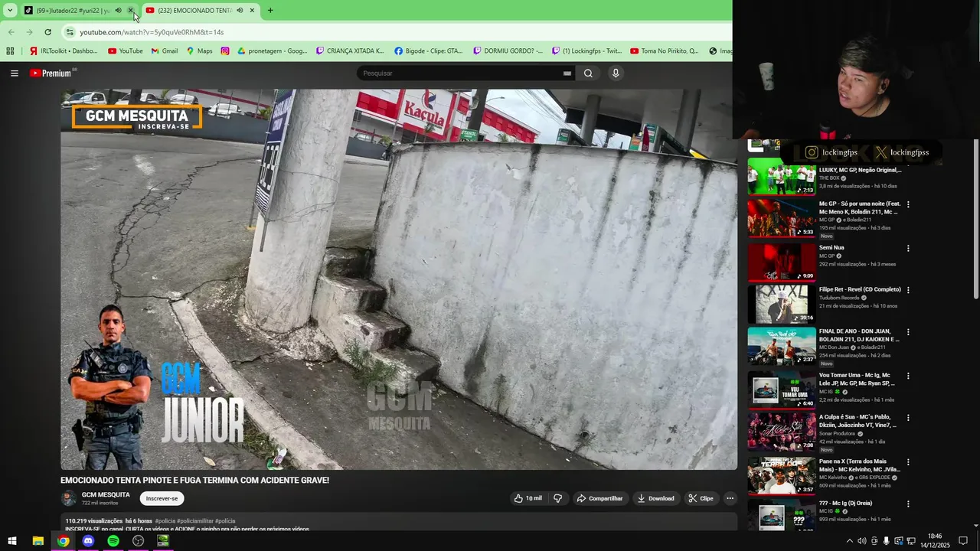
Task: Create a Clipe of the video
Action: tap(701, 498)
